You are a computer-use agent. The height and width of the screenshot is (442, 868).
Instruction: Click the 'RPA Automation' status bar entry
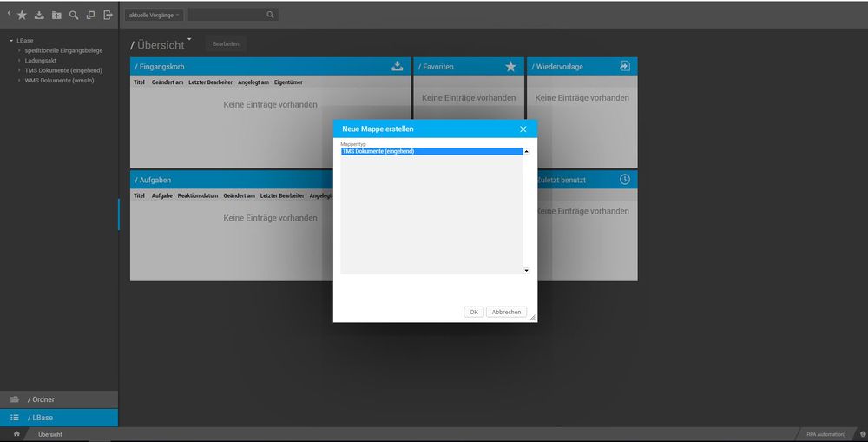point(826,434)
